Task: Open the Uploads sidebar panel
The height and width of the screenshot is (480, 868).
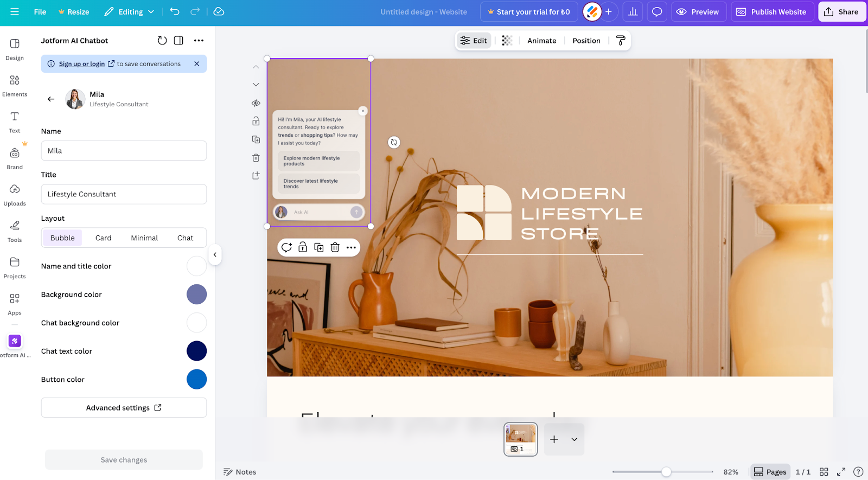Action: [15, 195]
